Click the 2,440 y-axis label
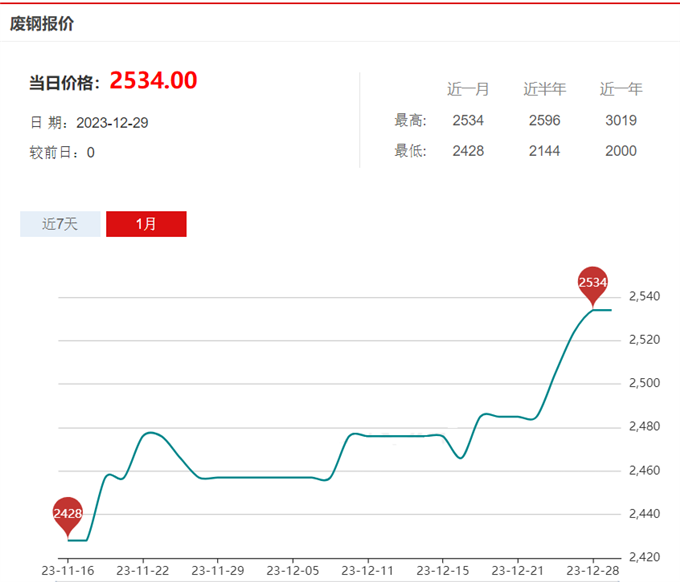 coord(644,514)
